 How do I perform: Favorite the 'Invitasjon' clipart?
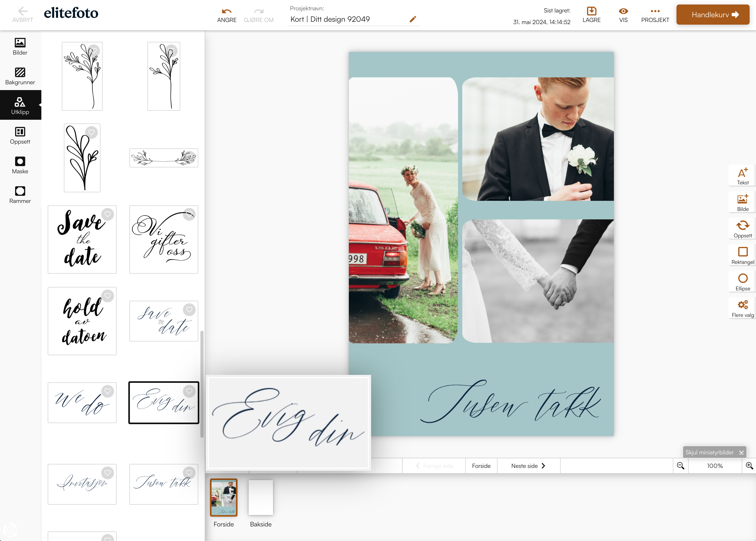click(108, 473)
